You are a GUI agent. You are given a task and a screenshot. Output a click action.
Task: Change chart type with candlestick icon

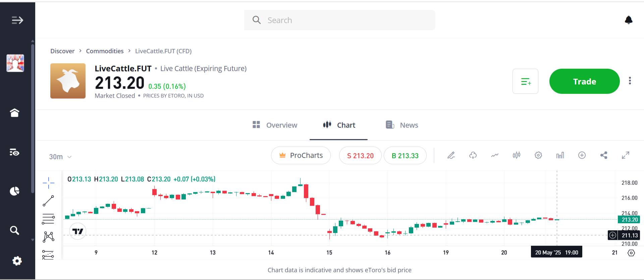[517, 155]
